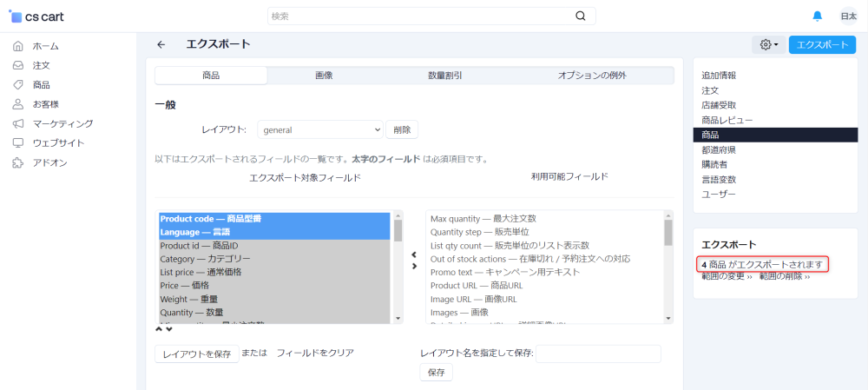Select highlighted 商品 in the right panel
This screenshot has height=390, width=868.
[775, 136]
